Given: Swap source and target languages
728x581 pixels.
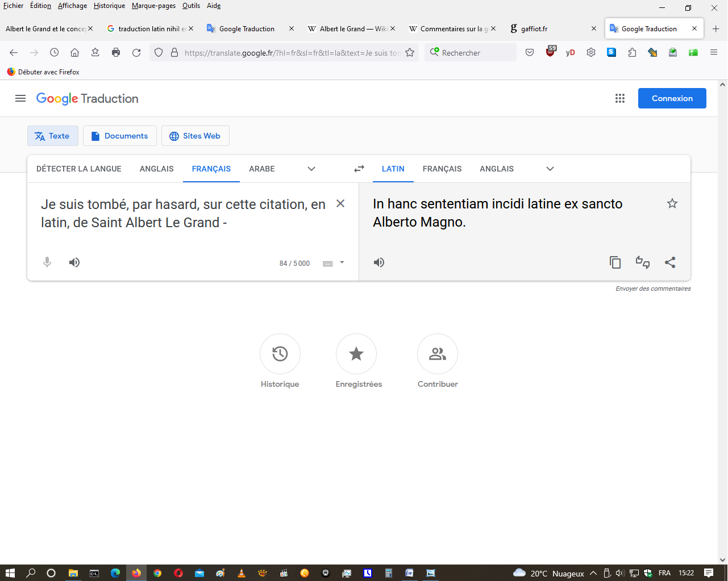Looking at the screenshot, I should pyautogui.click(x=359, y=169).
